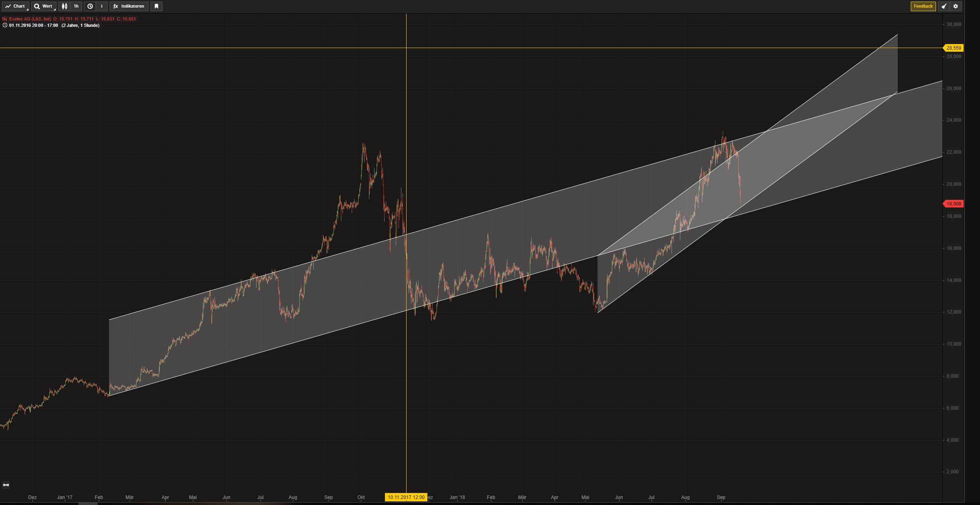Screen dimensions: 980x505
Task: Click the bottom horizontal scrollbar thumb
Action: 88,503
